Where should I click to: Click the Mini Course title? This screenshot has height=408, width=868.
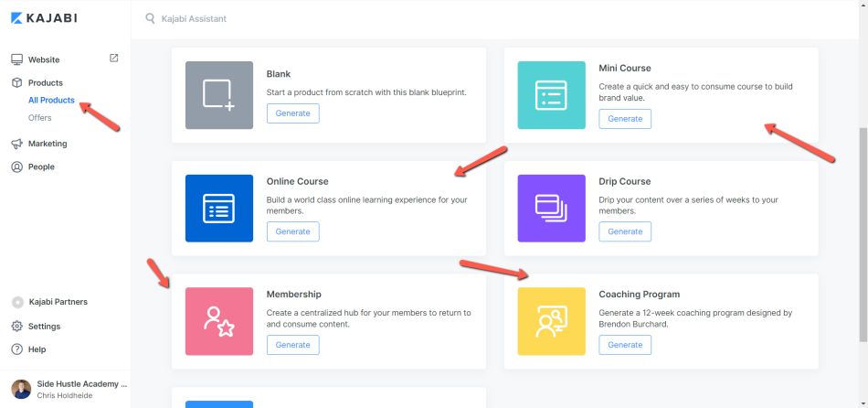coord(625,69)
